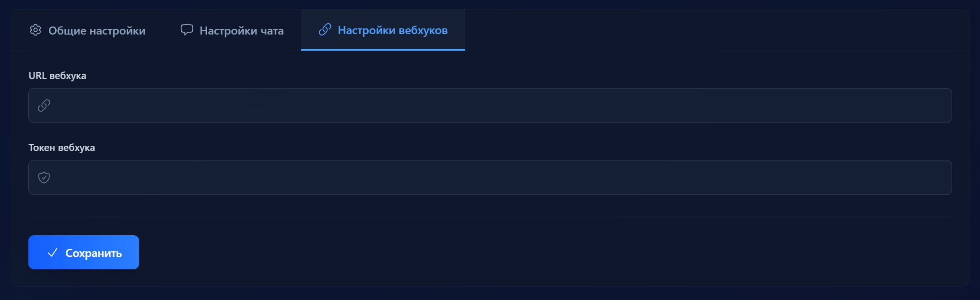The height and width of the screenshot is (300, 980).
Task: Click empty tab bar area right of Настройки вебхуков
Action: coord(710,30)
